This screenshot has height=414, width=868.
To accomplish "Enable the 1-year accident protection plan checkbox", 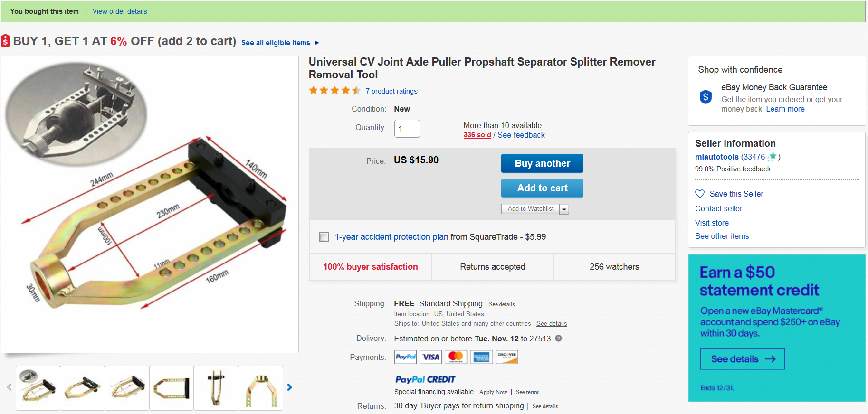I will 324,237.
